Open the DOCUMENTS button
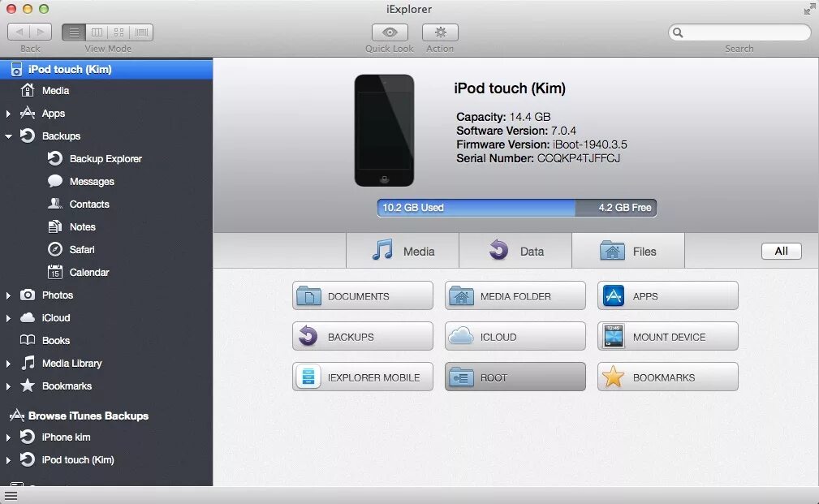This screenshot has height=504, width=819. [x=363, y=295]
